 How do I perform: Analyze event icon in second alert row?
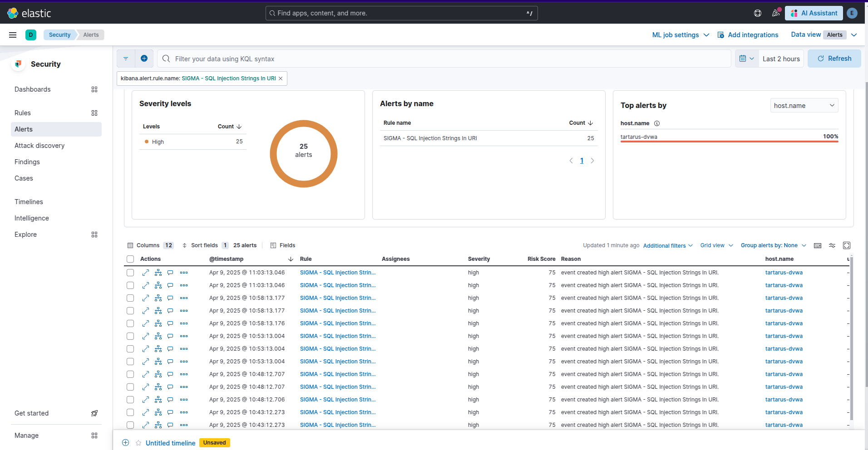(x=158, y=285)
